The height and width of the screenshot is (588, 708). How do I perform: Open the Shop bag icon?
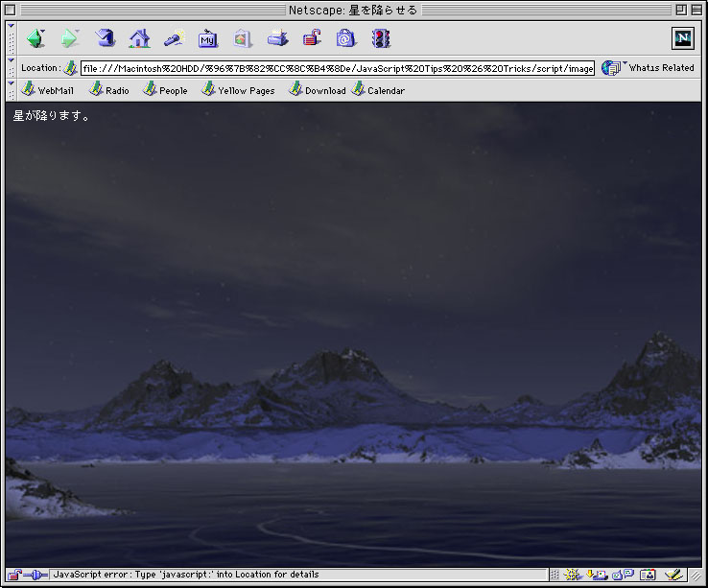point(345,38)
